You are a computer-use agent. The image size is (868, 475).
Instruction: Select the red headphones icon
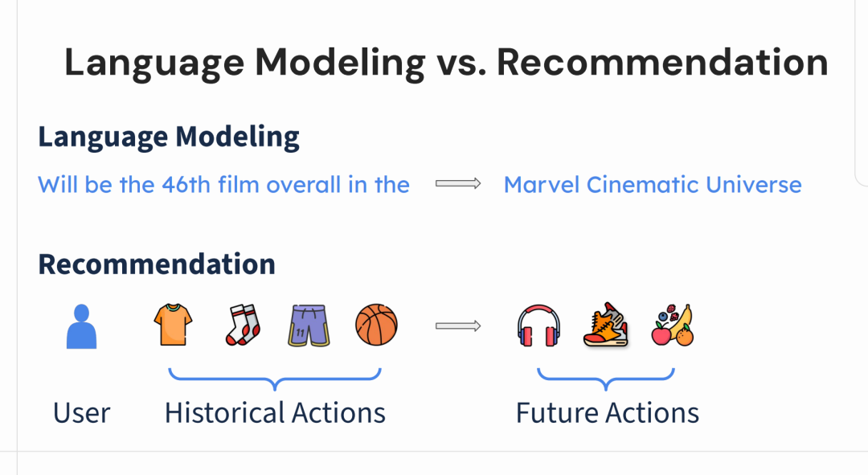tap(538, 326)
